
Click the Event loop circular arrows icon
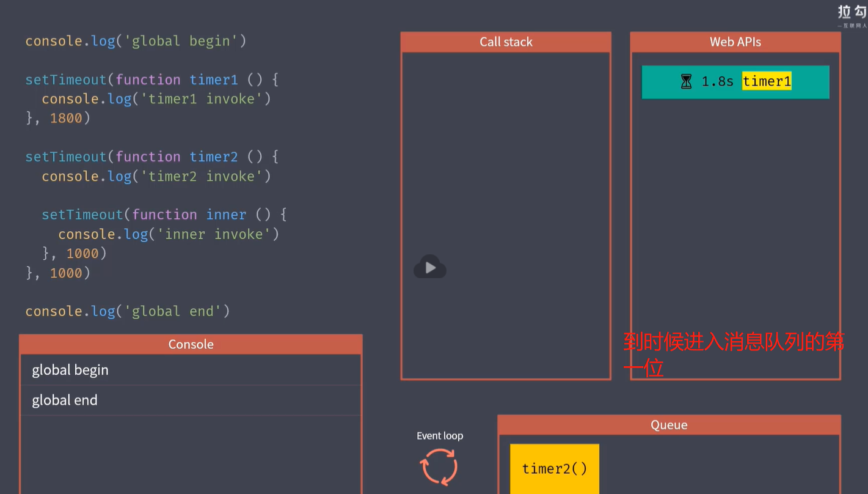coord(439,466)
